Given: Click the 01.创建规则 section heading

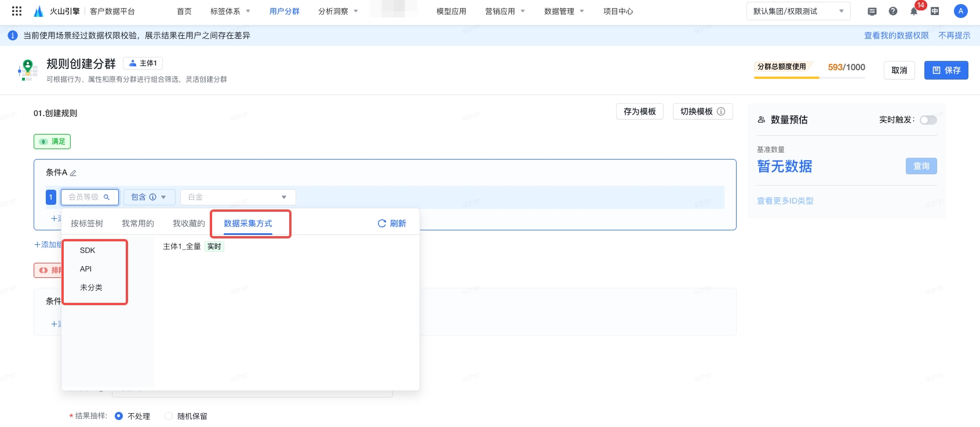Looking at the screenshot, I should pos(55,113).
